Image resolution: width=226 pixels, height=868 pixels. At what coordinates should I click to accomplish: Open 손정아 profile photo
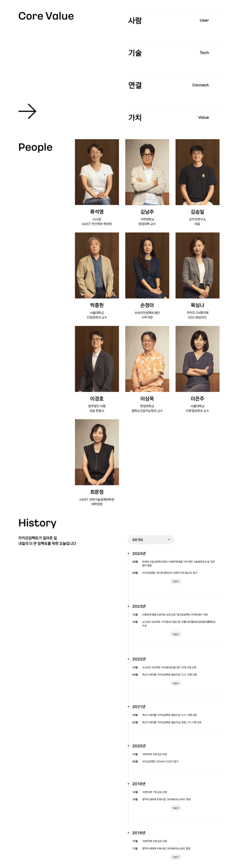[x=147, y=265]
